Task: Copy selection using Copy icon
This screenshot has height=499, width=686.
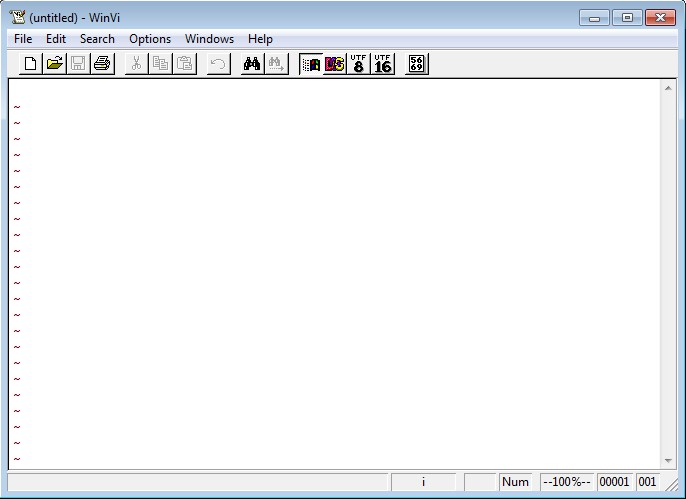Action: (x=161, y=64)
